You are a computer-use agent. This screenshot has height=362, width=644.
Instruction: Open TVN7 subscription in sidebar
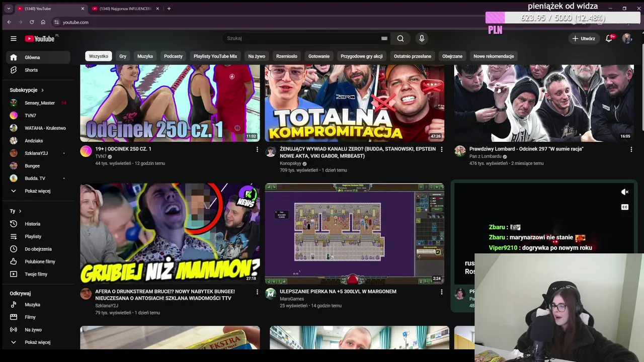click(x=38, y=116)
